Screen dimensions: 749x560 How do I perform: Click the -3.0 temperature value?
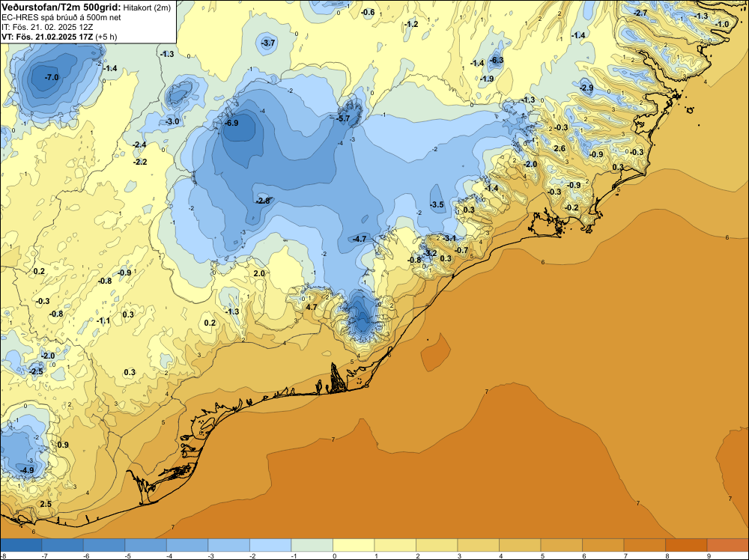point(172,122)
